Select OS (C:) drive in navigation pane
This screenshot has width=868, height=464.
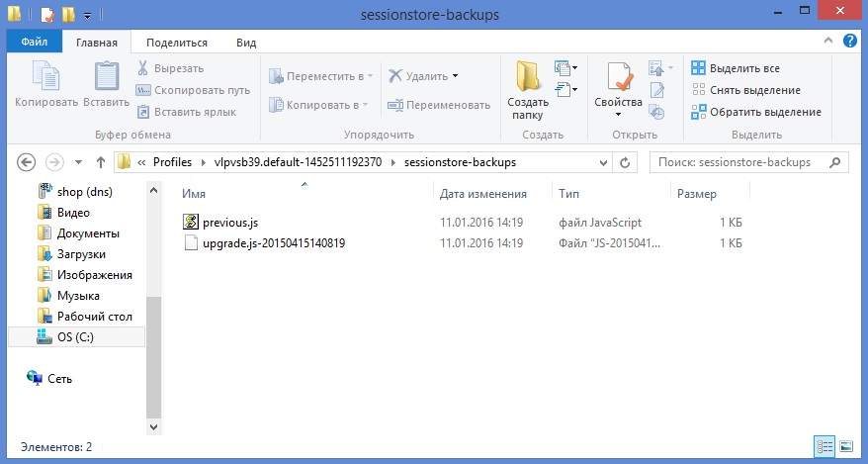[x=75, y=337]
